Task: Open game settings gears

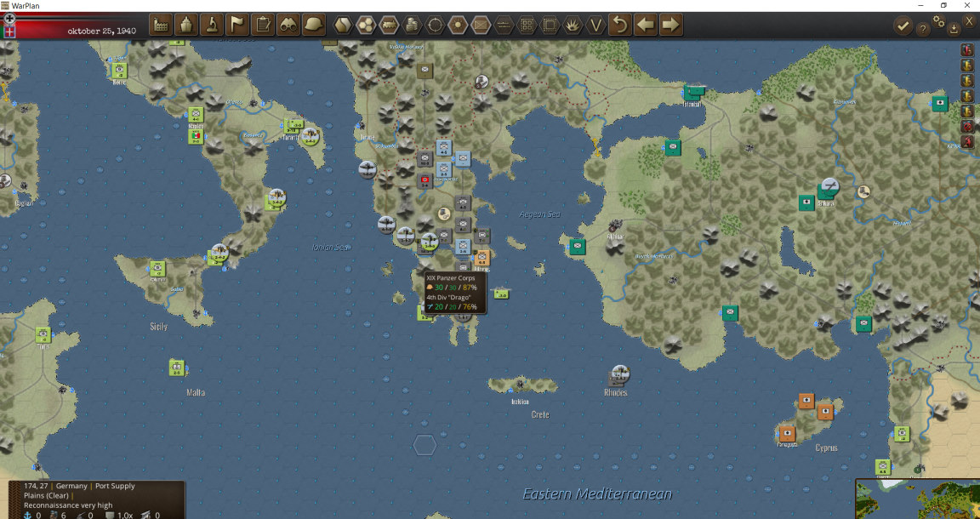Action: click(938, 21)
